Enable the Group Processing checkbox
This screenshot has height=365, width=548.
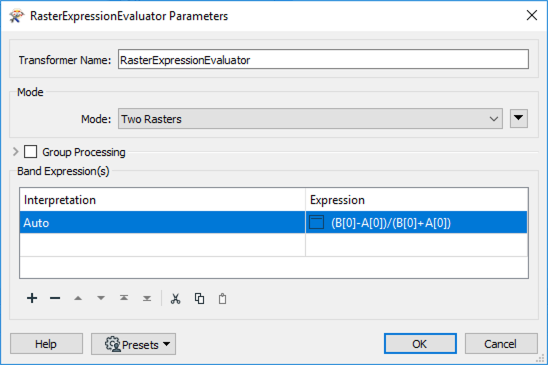click(x=30, y=152)
